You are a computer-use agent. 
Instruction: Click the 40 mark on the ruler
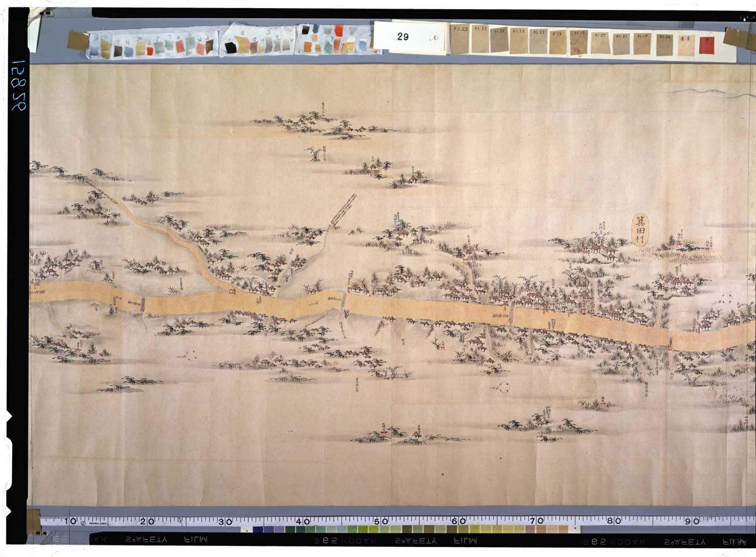point(303,522)
